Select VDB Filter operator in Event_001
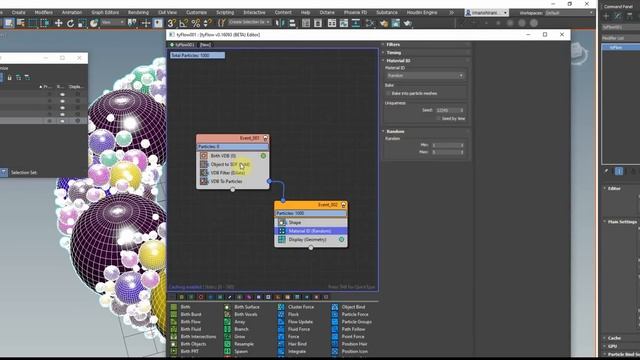640x360 pixels. pos(232,173)
